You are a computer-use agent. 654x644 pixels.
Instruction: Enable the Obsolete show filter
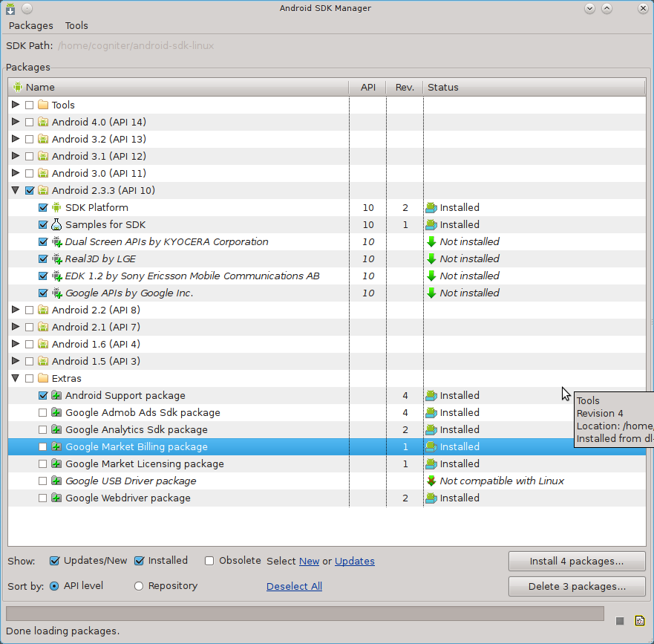tap(209, 561)
